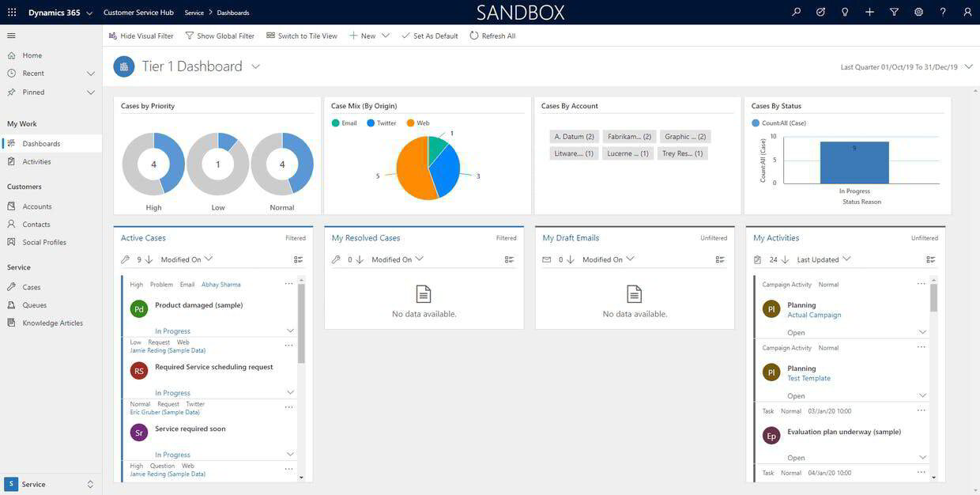Open the Knowledge Articles section
This screenshot has width=980, height=495.
[x=47, y=322]
